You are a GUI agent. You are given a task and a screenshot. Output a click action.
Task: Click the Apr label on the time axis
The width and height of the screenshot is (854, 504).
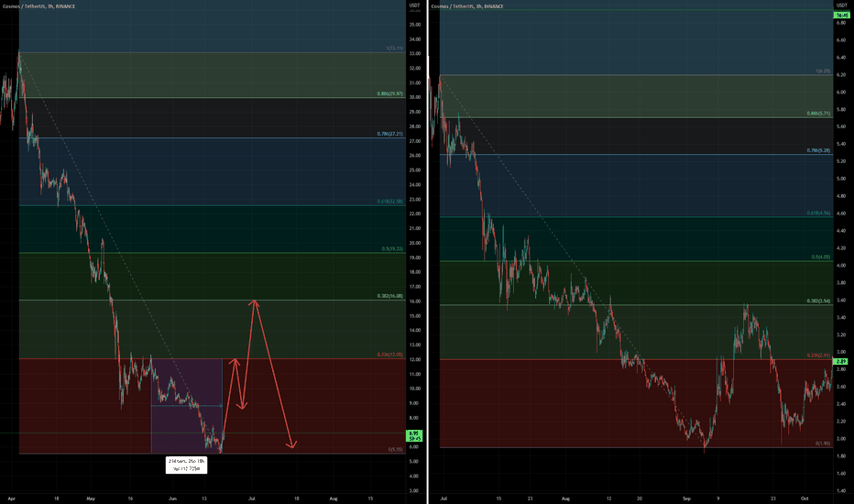tap(12, 499)
